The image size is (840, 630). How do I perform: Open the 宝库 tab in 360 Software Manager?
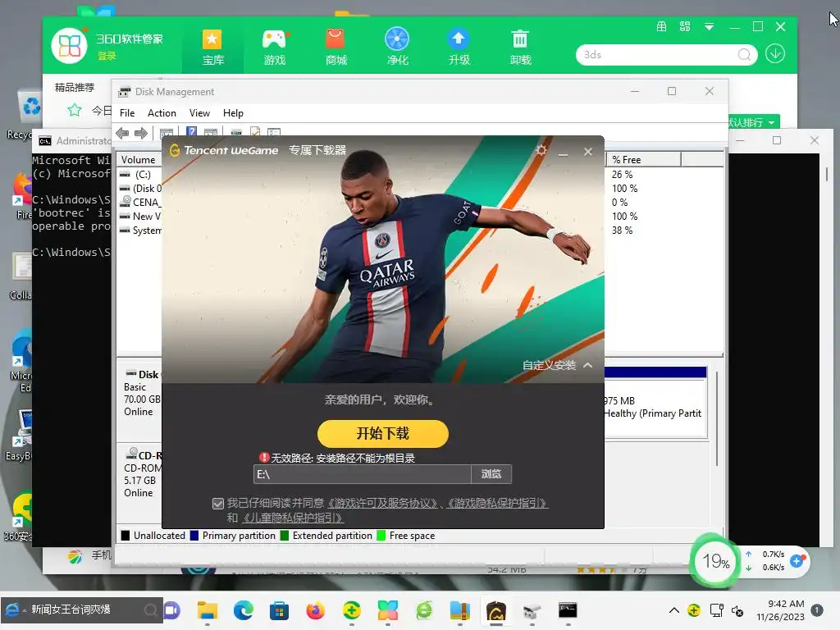[x=212, y=47]
